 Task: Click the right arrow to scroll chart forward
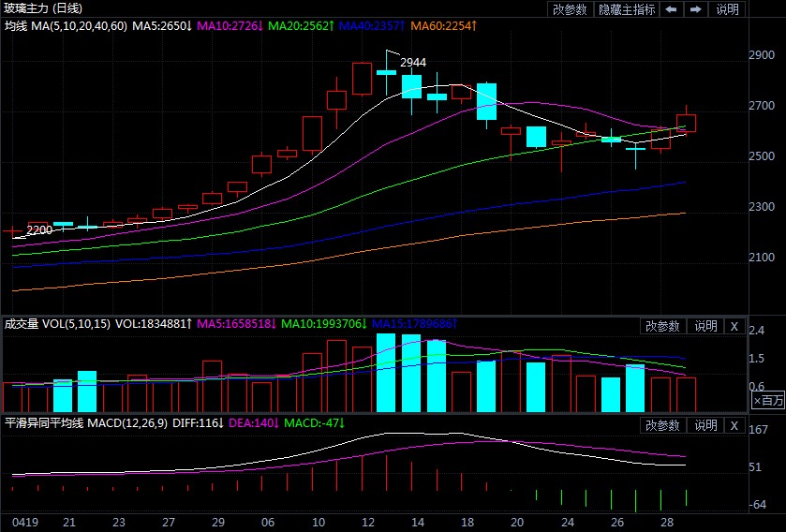point(696,9)
